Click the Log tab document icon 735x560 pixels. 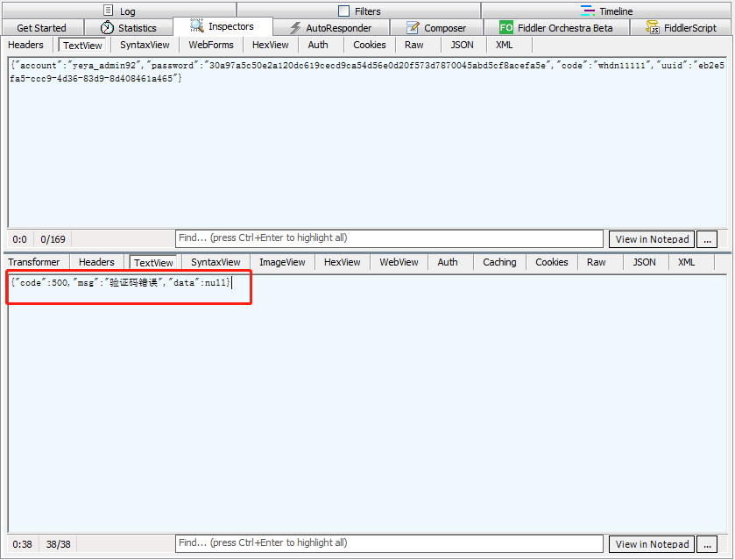pyautogui.click(x=109, y=11)
